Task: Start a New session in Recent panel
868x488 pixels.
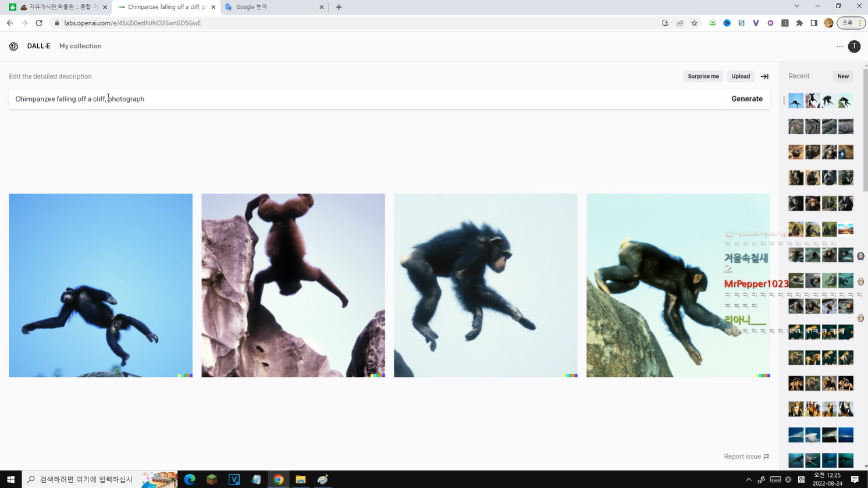Action: pyautogui.click(x=843, y=76)
